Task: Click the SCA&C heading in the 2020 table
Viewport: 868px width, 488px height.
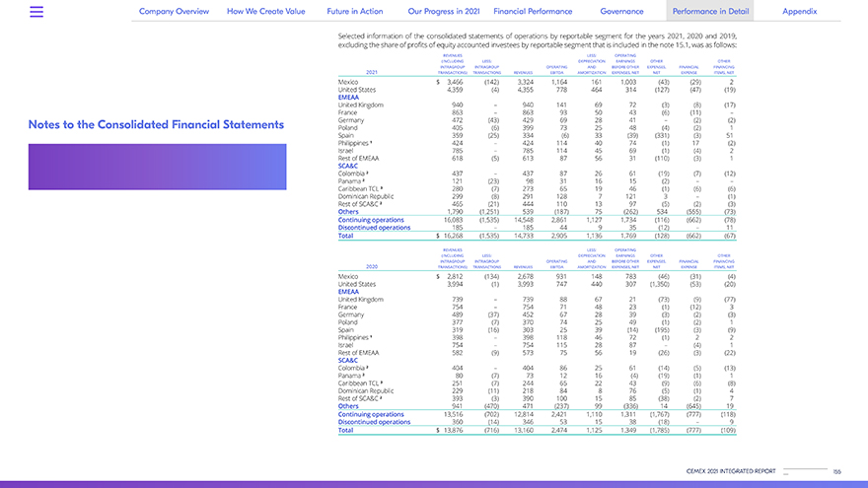Action: (347, 361)
